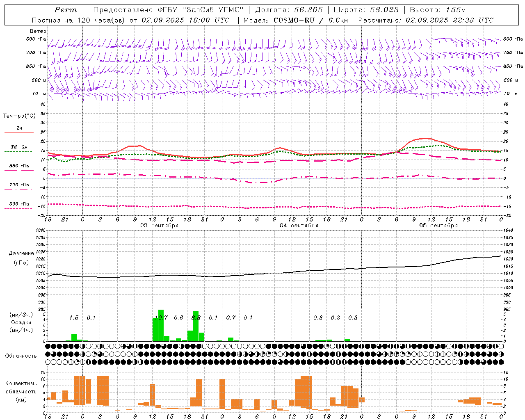Click the 0.6 precipitation total value
The width and height of the screenshot is (525, 420).
[x=178, y=317]
